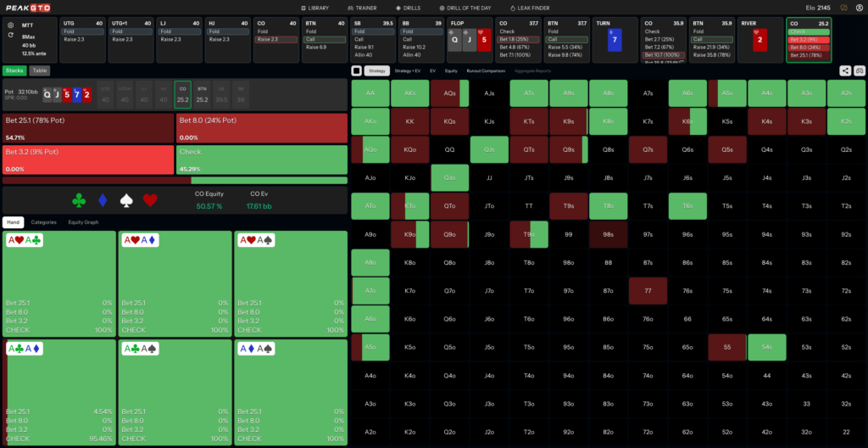Select the T9o cell in hand grid
Screen dimensions: 868x448
pos(529,234)
